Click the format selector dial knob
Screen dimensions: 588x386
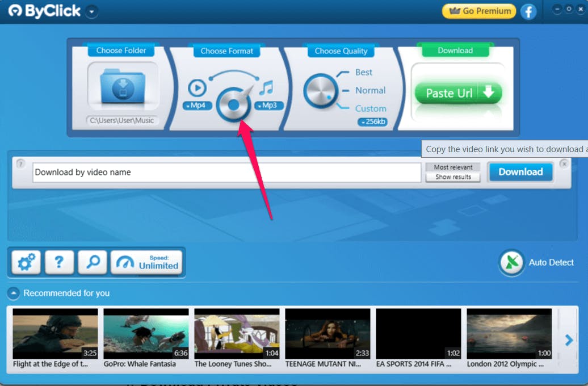pos(233,104)
